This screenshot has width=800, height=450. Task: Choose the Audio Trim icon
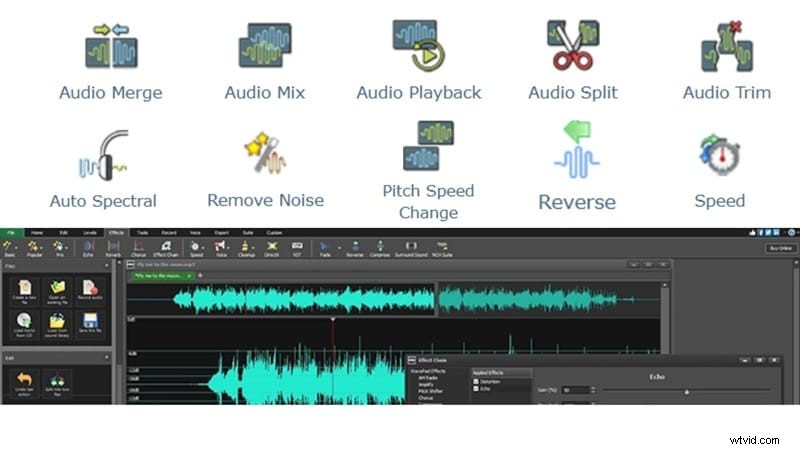tap(727, 46)
